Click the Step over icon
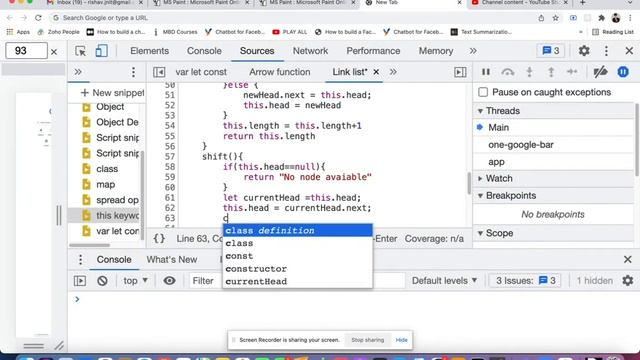640x360 pixels. coord(507,72)
